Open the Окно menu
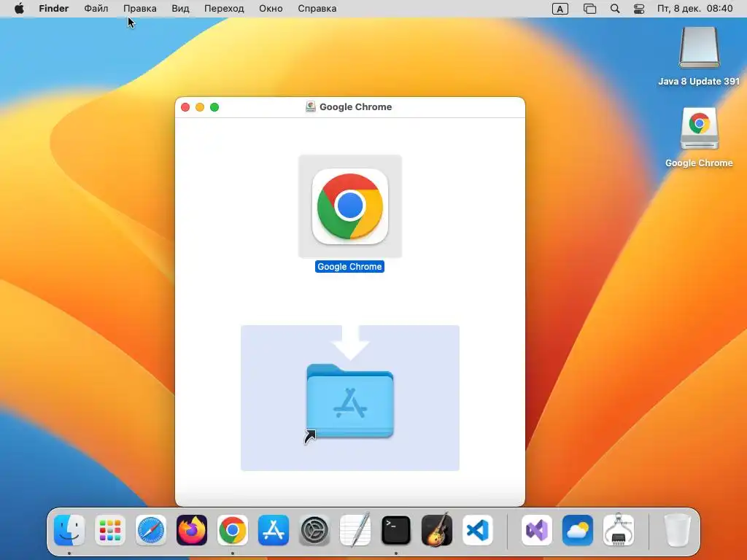The image size is (747, 560). pyautogui.click(x=271, y=9)
